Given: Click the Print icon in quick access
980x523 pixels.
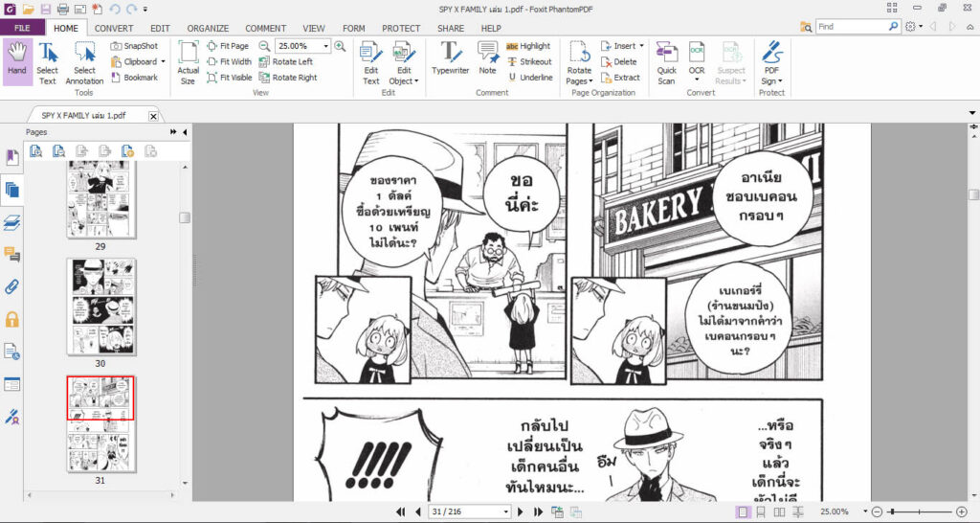Looking at the screenshot, I should 62,9.
